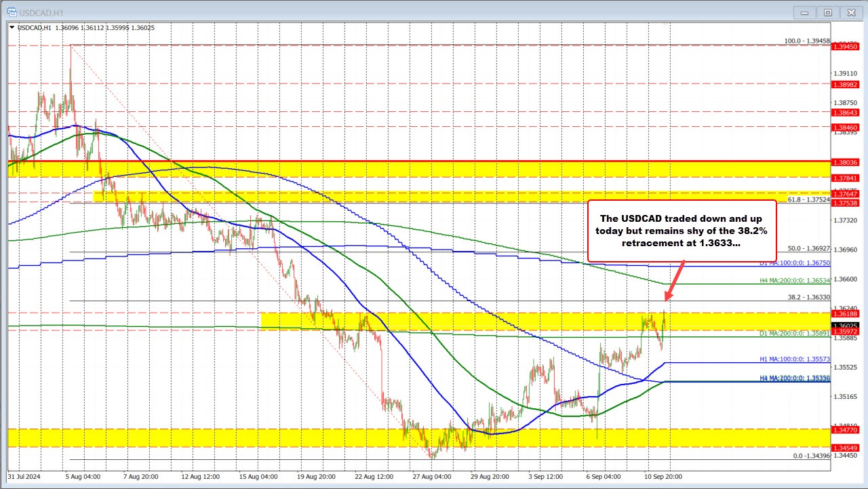Collapse the USDCAD,H1 quote line via the arrow
The image size is (868, 489).
[x=11, y=28]
